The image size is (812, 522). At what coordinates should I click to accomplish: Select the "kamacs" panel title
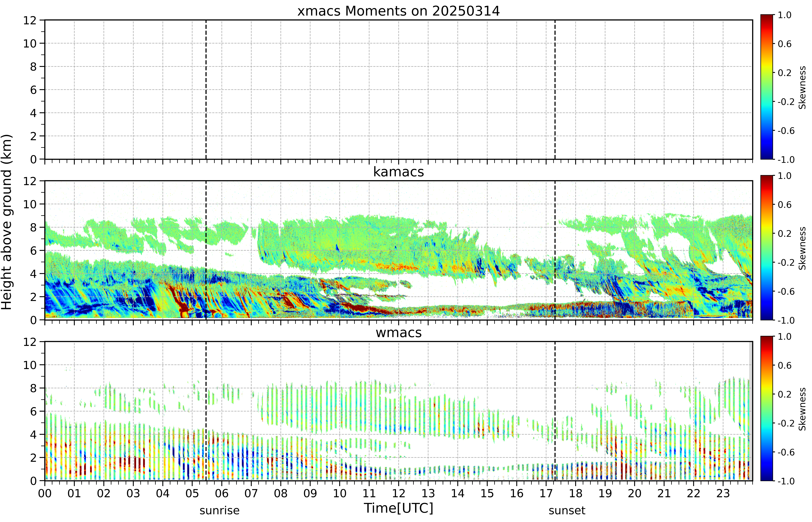[399, 172]
